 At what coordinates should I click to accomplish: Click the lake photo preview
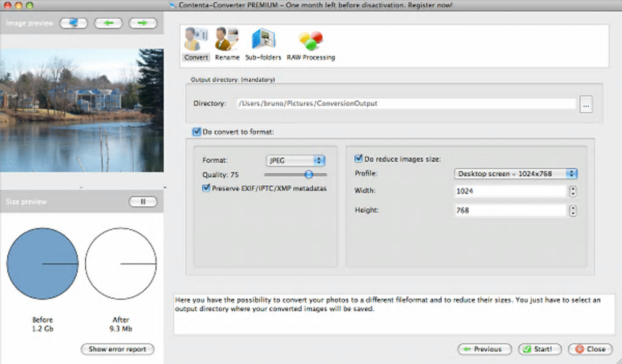pyautogui.click(x=82, y=110)
